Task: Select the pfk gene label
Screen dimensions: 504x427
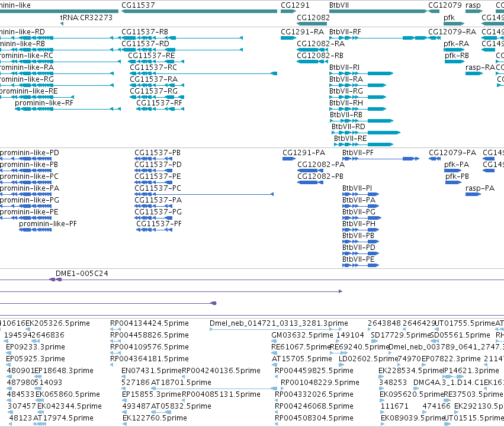Action: tap(449, 17)
